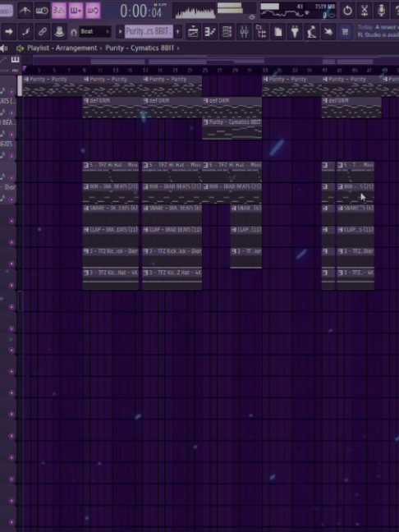Image resolution: width=399 pixels, height=532 pixels.
Task: Click the playlist horizontal scrollbar
Action: (216, 61)
